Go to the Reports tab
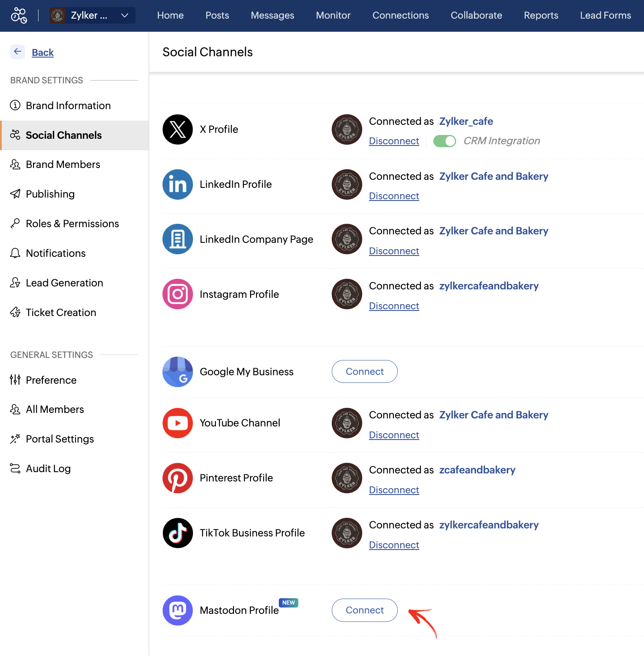644x657 pixels. (541, 16)
